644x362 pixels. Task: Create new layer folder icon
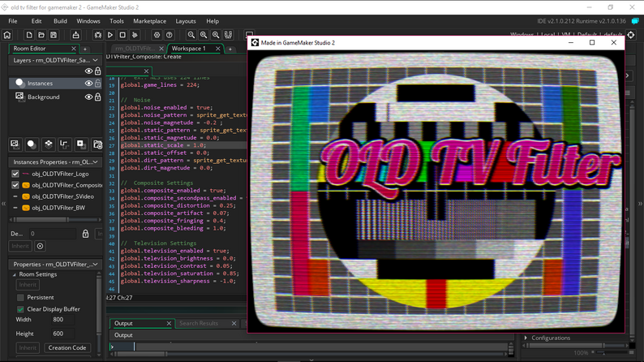click(x=97, y=144)
